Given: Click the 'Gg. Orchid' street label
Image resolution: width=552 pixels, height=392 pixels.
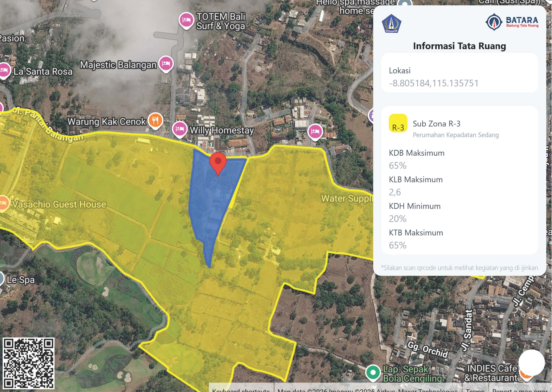Looking at the screenshot, I should [427, 349].
